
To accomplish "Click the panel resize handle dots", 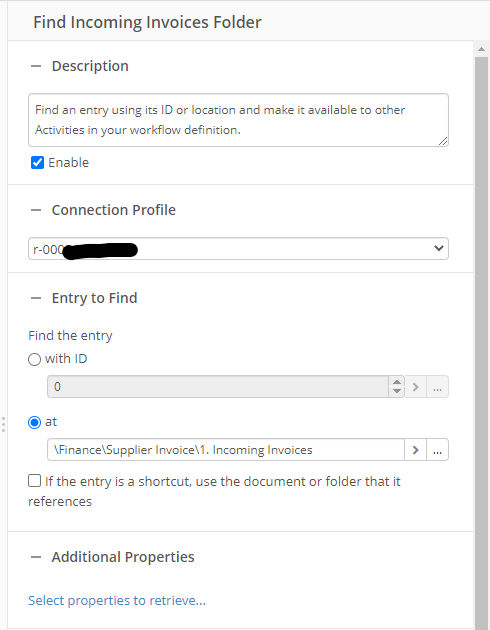I will click(x=3, y=424).
